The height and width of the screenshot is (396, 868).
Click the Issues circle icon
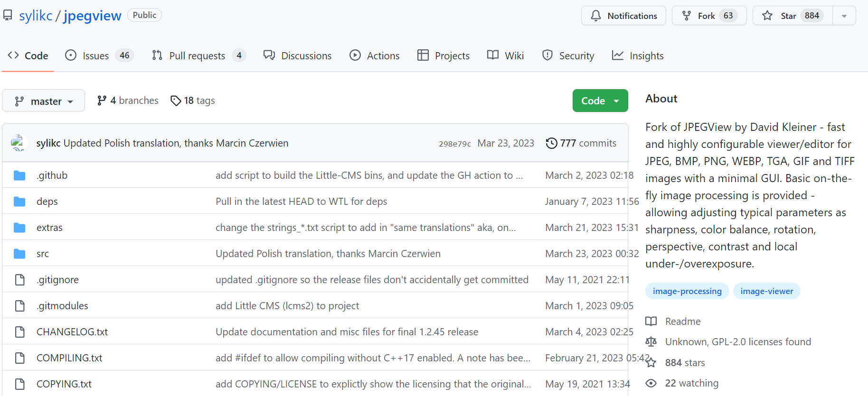pos(71,55)
